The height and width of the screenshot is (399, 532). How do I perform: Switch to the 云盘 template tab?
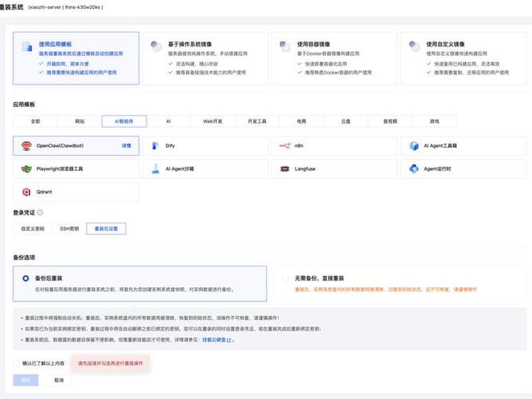tap(346, 121)
